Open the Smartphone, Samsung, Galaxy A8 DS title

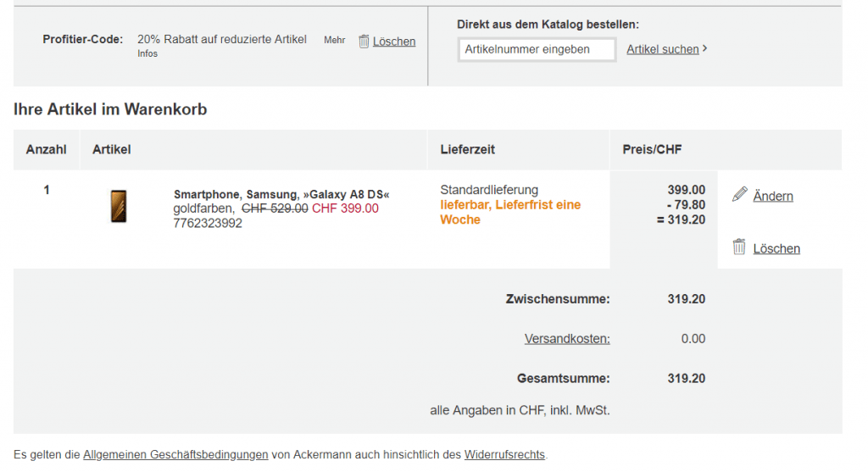281,195
